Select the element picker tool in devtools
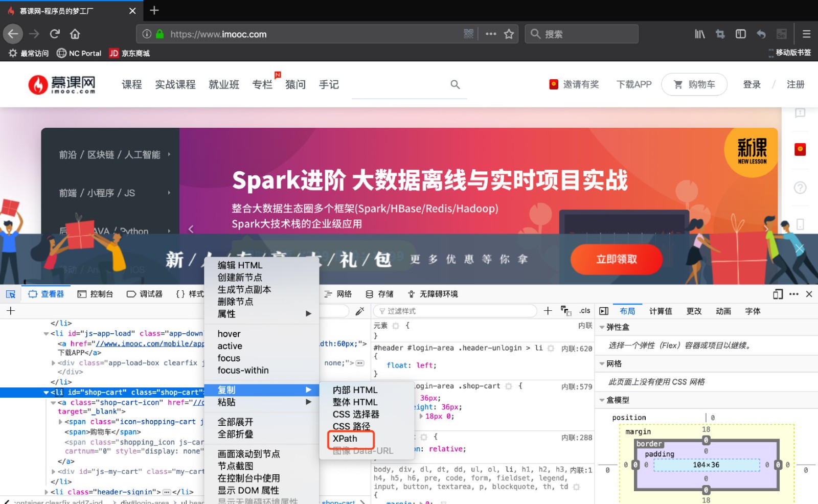The width and height of the screenshot is (818, 504). (10, 294)
